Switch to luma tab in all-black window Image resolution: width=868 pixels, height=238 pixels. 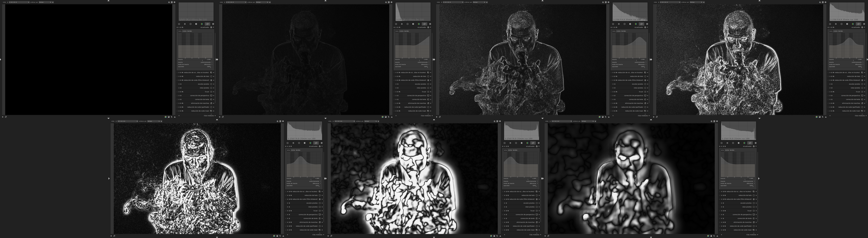(180, 31)
